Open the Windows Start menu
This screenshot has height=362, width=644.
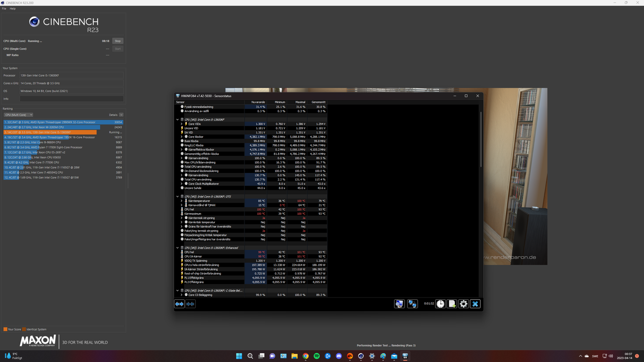(239, 356)
